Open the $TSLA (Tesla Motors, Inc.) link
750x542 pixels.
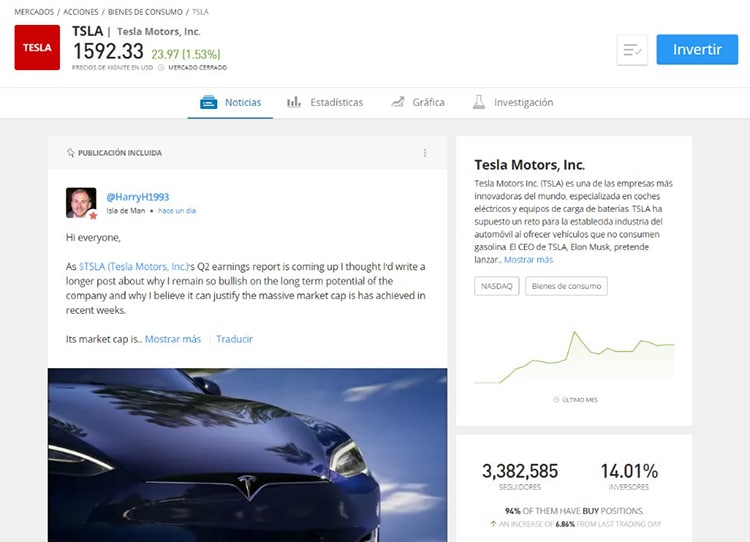click(134, 266)
